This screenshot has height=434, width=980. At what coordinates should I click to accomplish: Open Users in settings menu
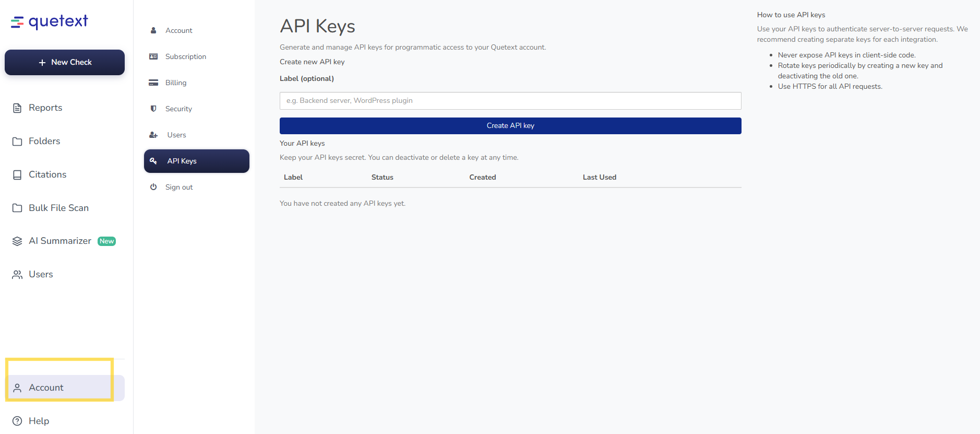click(176, 135)
